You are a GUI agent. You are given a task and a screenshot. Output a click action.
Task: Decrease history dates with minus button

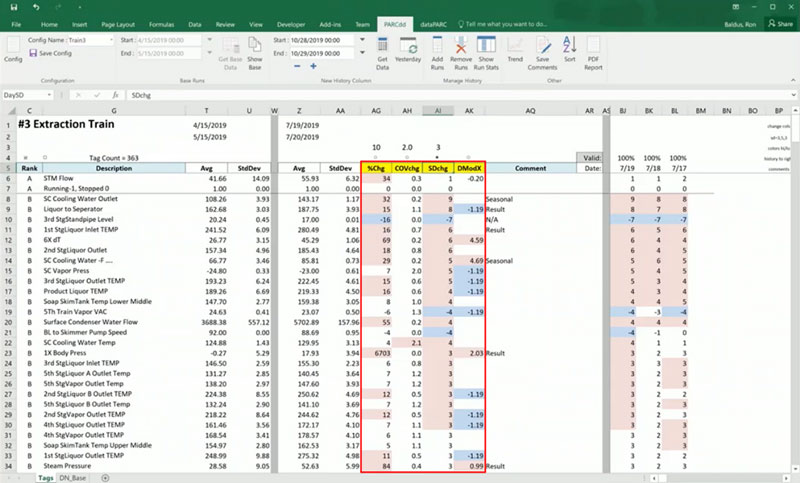(297, 66)
